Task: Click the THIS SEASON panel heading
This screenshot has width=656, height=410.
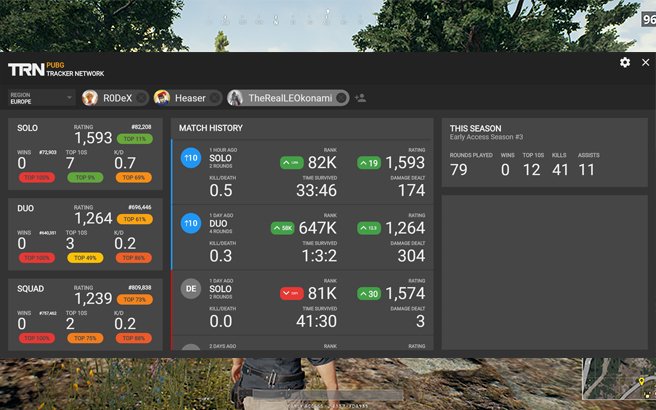Action: tap(475, 128)
